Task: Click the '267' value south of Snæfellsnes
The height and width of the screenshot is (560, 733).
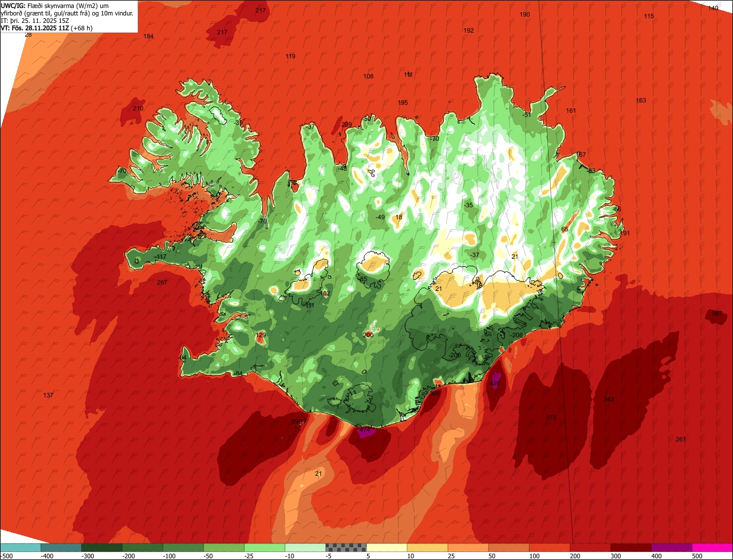Action: tap(162, 282)
